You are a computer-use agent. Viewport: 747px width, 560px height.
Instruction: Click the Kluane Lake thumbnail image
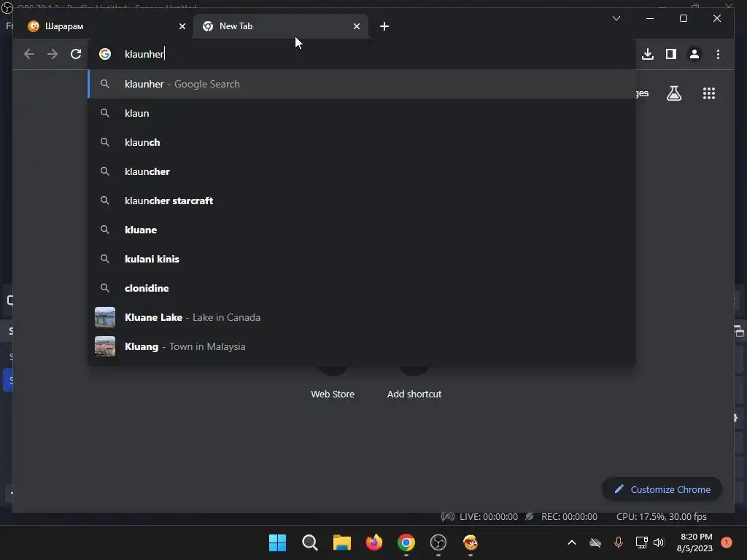point(105,317)
